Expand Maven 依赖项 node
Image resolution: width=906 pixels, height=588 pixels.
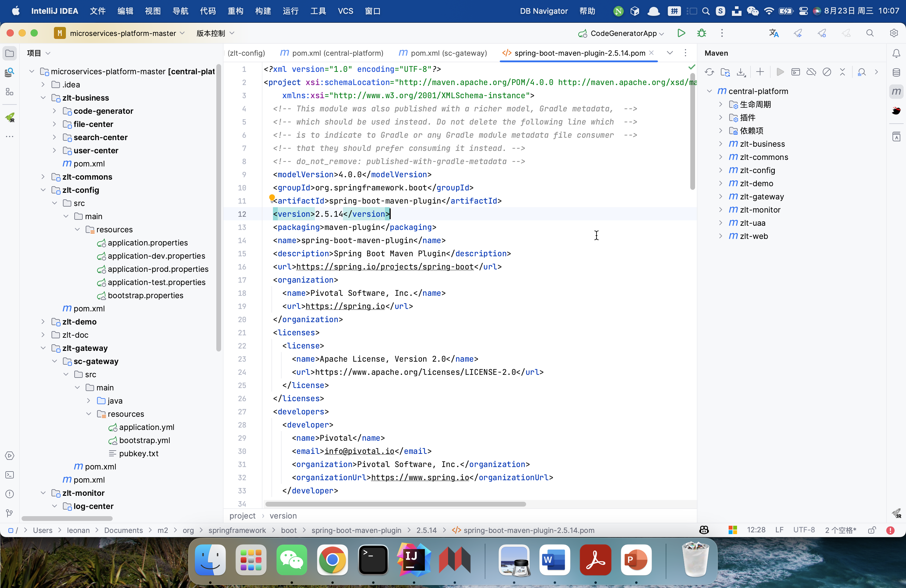[721, 131]
